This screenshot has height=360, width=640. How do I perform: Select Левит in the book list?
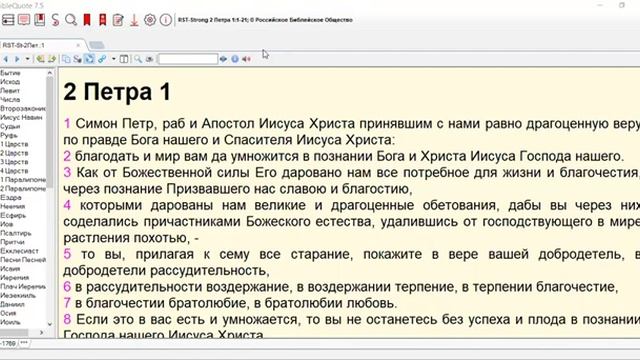10,91
